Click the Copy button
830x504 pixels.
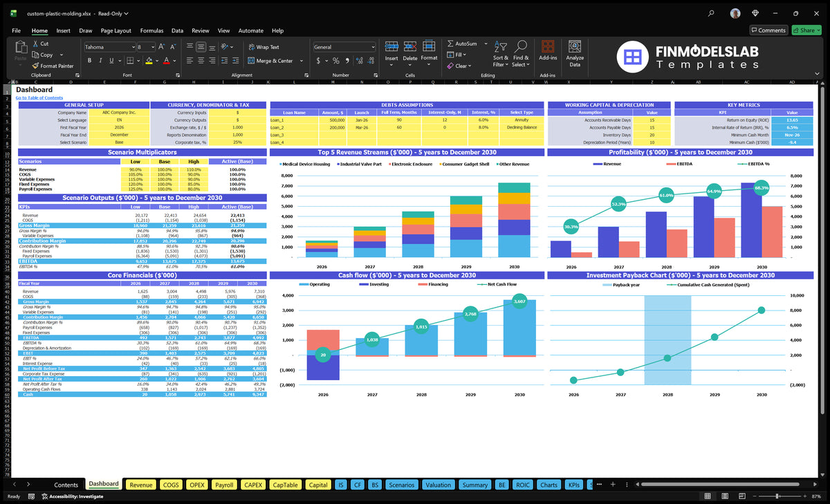click(x=43, y=55)
